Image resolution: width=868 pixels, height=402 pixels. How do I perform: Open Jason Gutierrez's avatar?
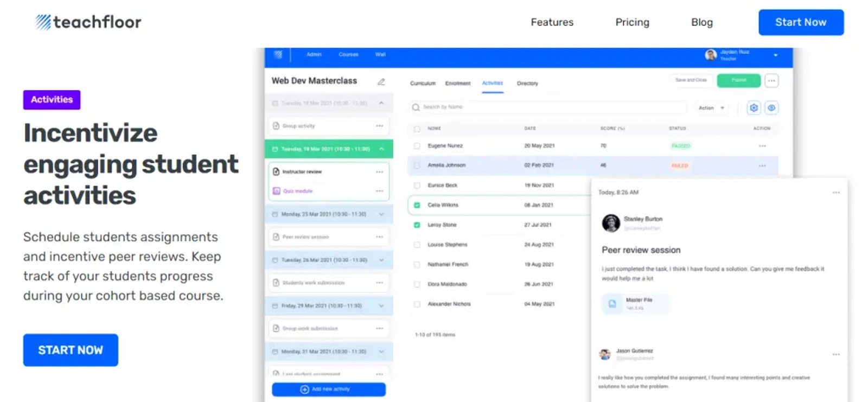point(604,355)
